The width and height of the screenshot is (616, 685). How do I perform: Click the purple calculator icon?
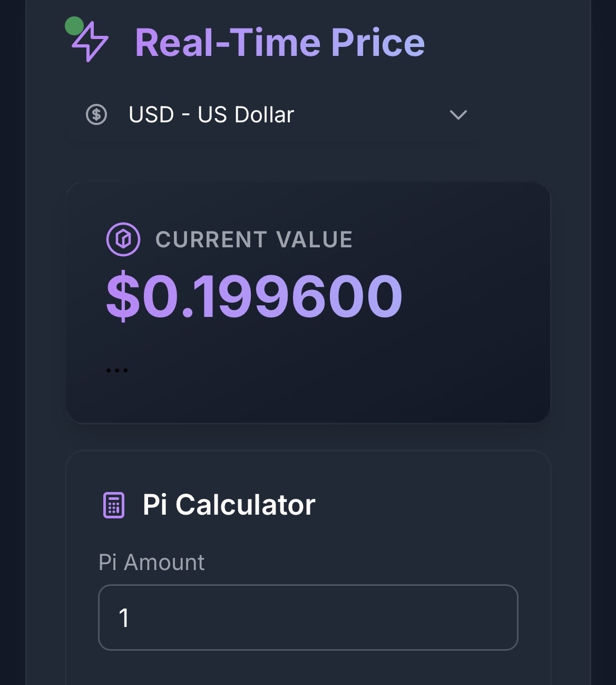113,505
